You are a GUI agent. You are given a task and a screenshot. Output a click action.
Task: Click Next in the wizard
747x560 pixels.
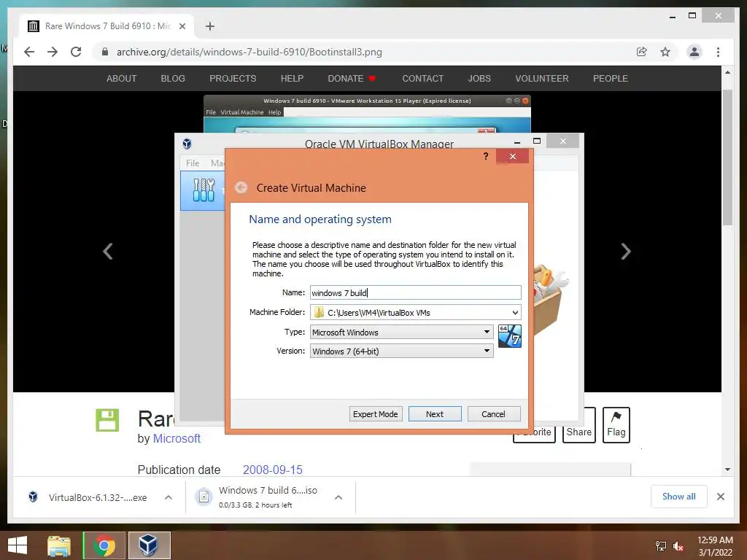click(x=435, y=414)
